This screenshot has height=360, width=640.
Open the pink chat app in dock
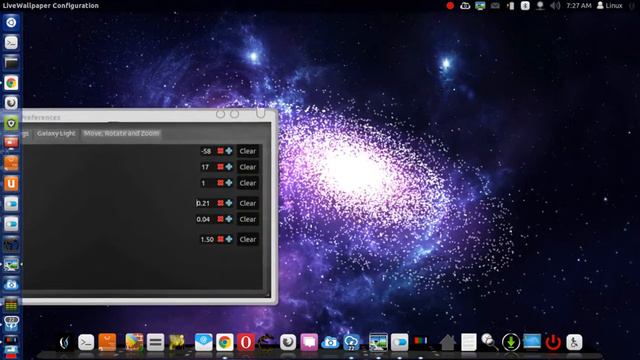point(309,342)
